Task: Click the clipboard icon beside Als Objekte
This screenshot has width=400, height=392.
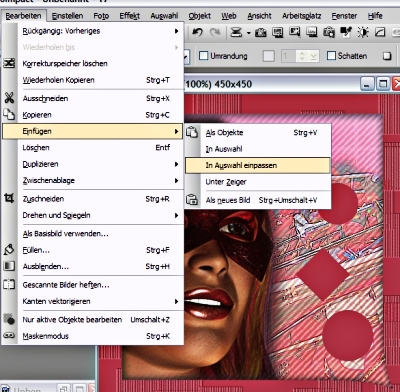Action: click(192, 132)
